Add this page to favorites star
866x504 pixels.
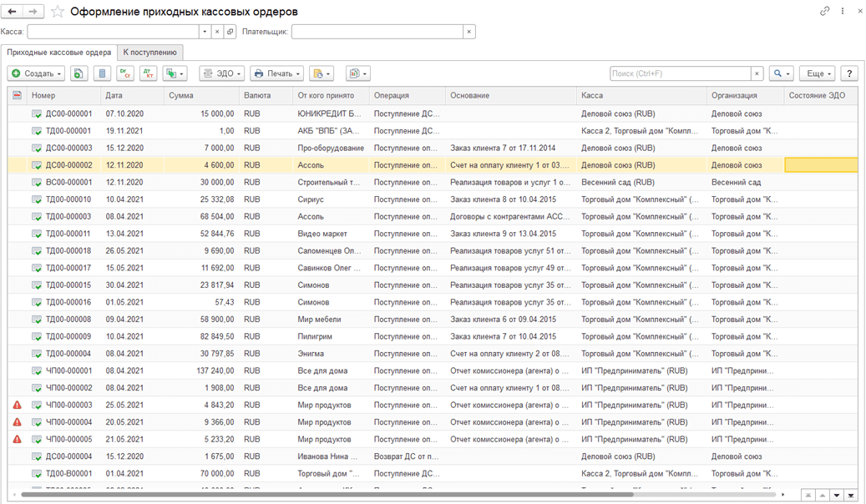click(x=58, y=12)
